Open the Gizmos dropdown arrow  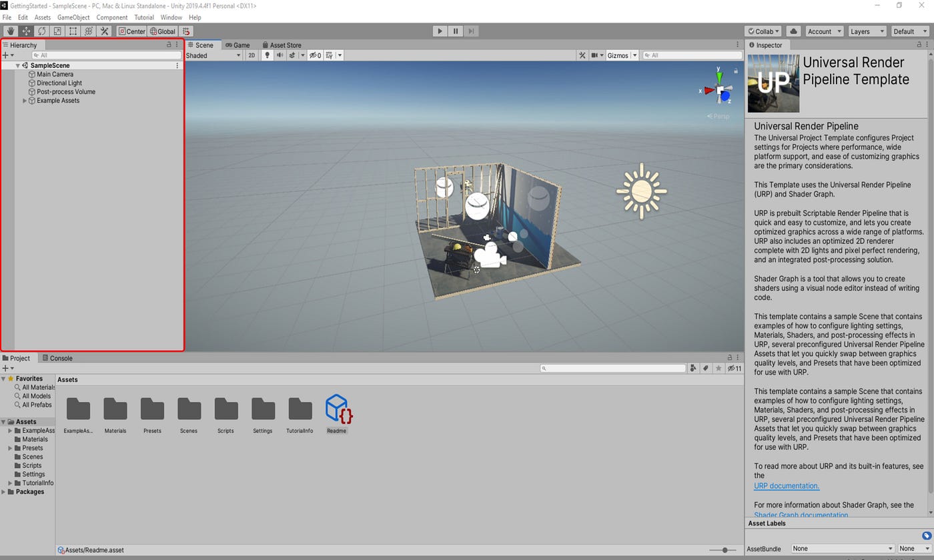pyautogui.click(x=634, y=55)
